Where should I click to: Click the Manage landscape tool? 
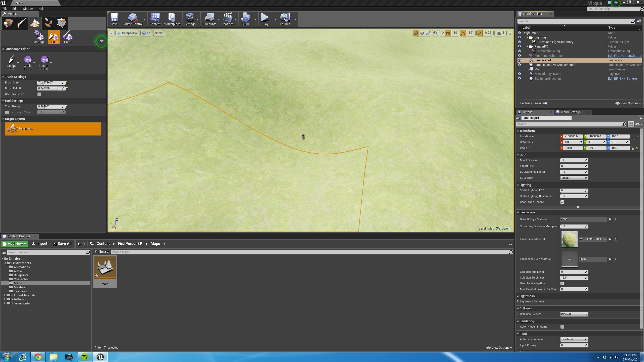pos(39,37)
